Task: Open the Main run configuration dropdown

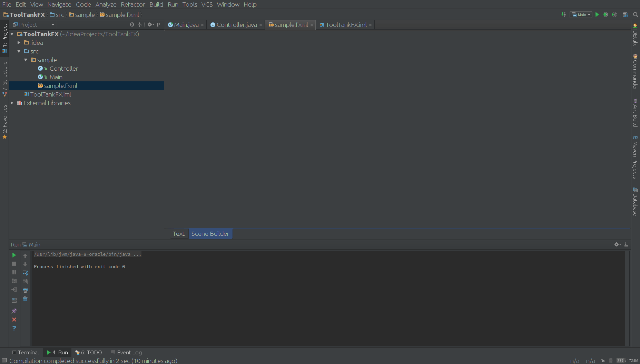Action: pos(582,15)
